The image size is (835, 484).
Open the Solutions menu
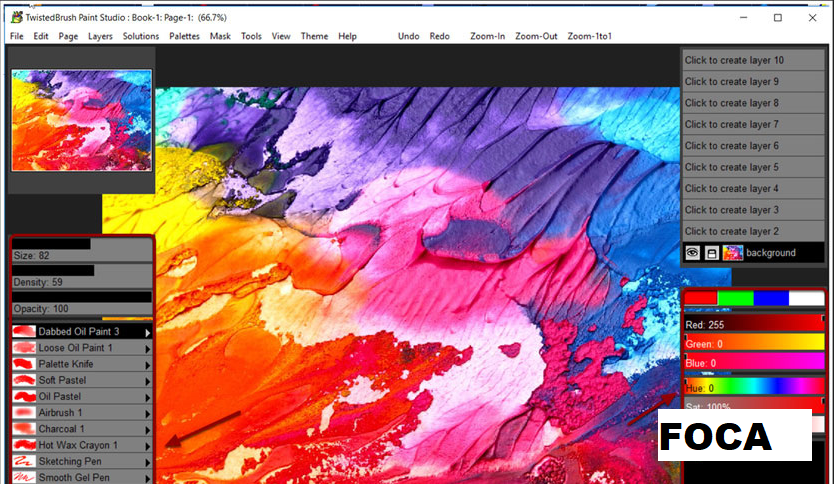coord(141,36)
